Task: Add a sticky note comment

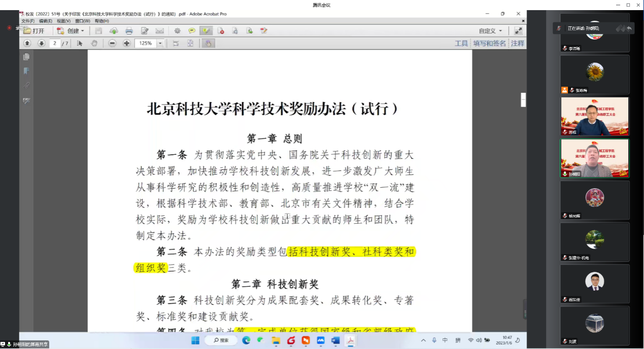Action: tap(192, 31)
